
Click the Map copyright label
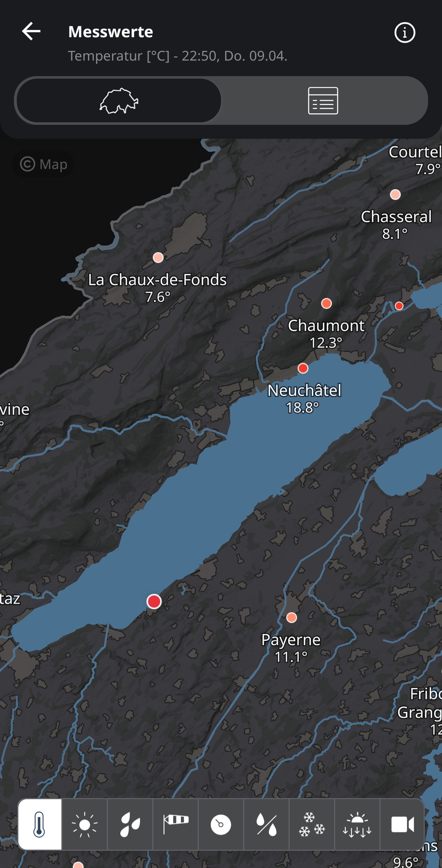43,164
